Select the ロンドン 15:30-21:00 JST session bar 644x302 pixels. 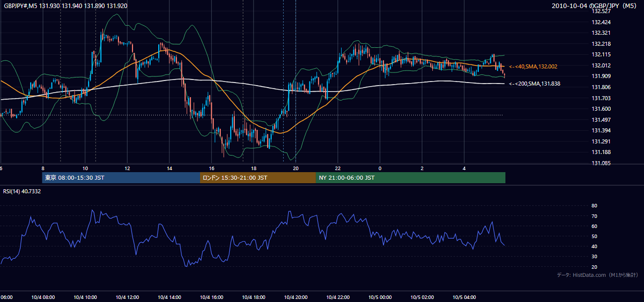coord(258,178)
